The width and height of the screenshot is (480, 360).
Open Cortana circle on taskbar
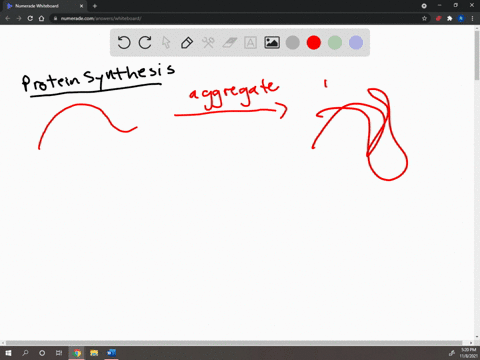coord(42,353)
